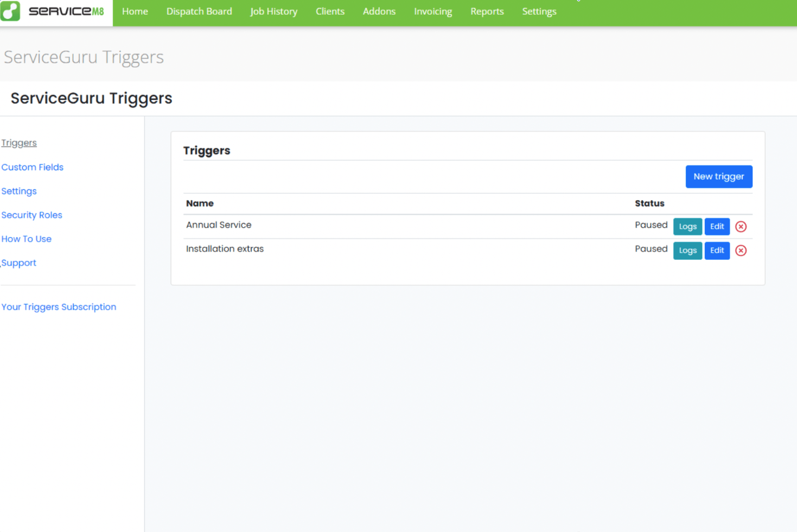Image resolution: width=797 pixels, height=532 pixels.
Task: Click the bold ServiceGuru Triggers heading
Action: (92, 99)
